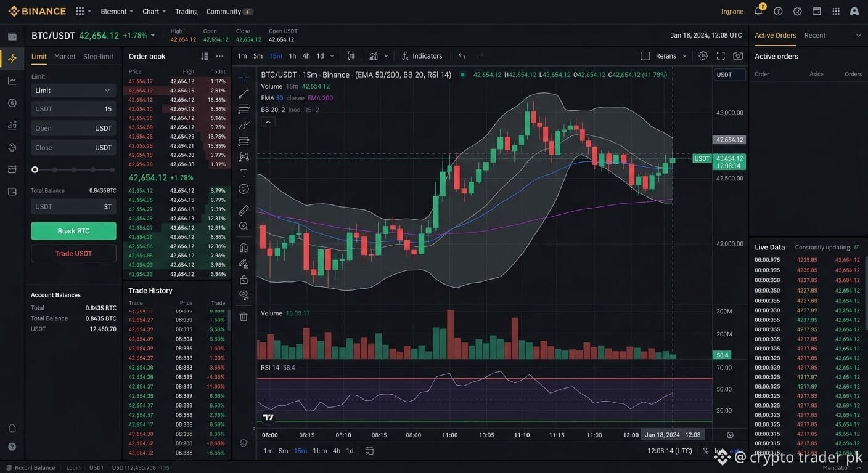
Task: Select the Active Orders tab
Action: tap(776, 36)
